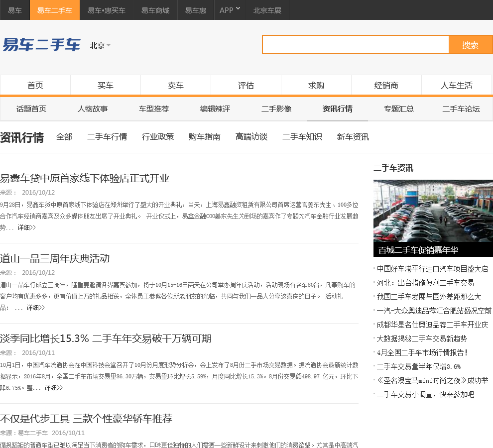Viewport: 493px width, 448px height.
Task: Click 详细>> for 易鑫车贷 article
Action: point(27,227)
